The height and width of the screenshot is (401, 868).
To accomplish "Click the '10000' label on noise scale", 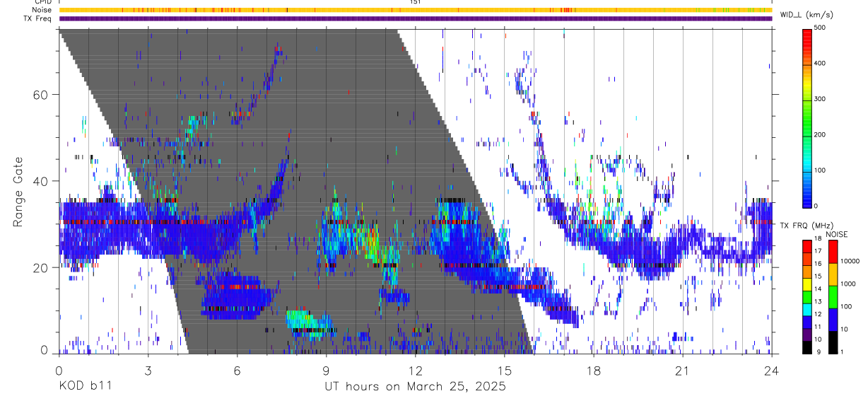I will point(850,262).
